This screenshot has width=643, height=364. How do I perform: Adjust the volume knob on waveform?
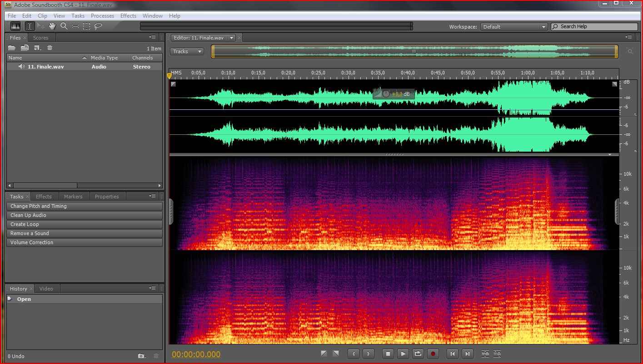(x=386, y=94)
